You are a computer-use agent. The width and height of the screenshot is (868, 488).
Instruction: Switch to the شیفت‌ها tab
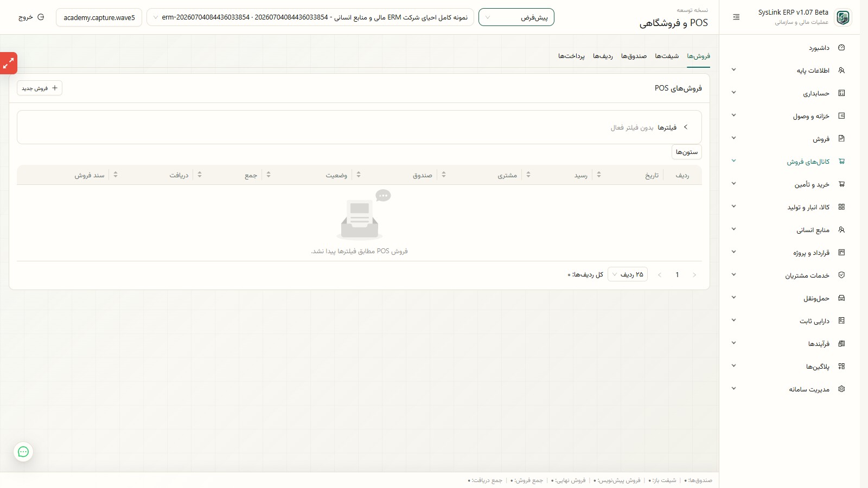667,56
